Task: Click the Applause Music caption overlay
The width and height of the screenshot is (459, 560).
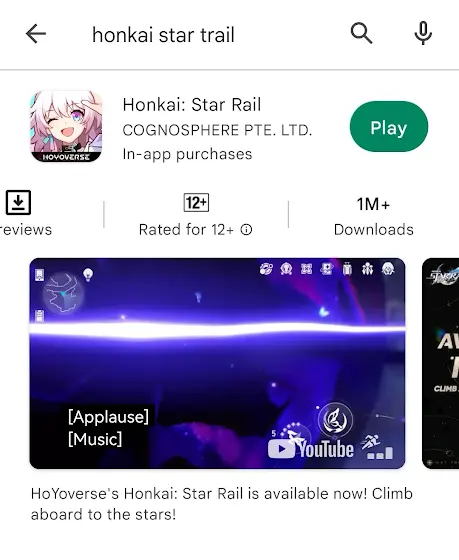Action: click(x=108, y=428)
